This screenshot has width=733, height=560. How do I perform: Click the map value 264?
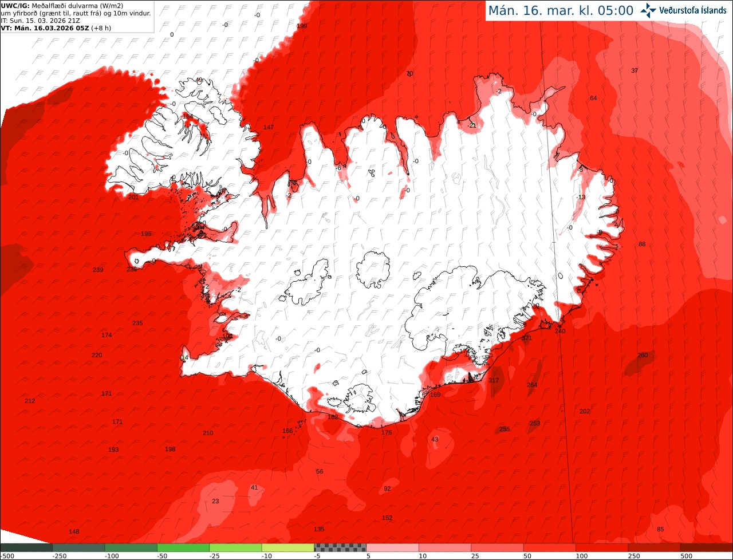tap(532, 385)
